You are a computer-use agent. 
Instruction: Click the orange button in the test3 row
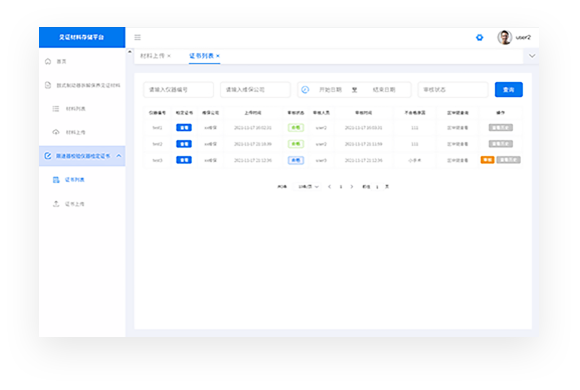pos(487,160)
